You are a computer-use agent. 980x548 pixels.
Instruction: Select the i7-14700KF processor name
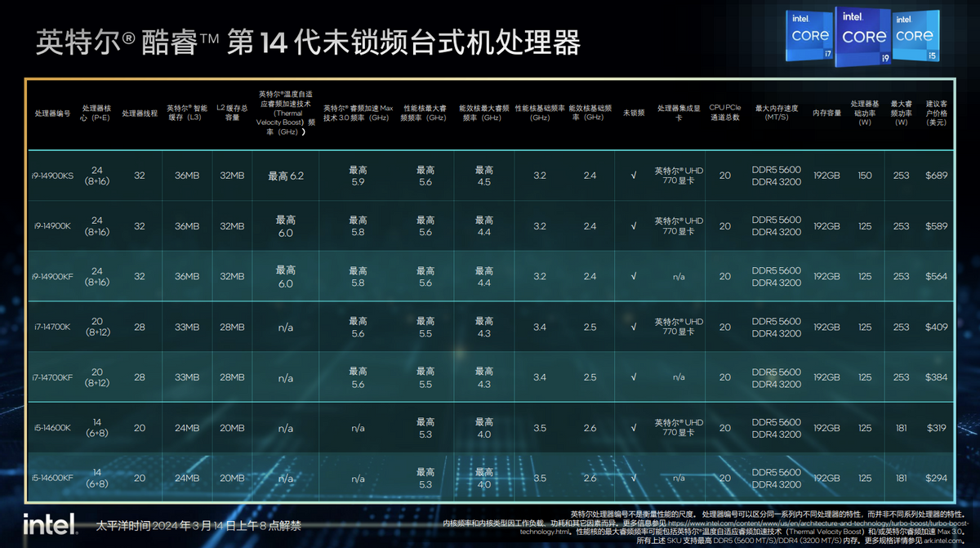53,378
